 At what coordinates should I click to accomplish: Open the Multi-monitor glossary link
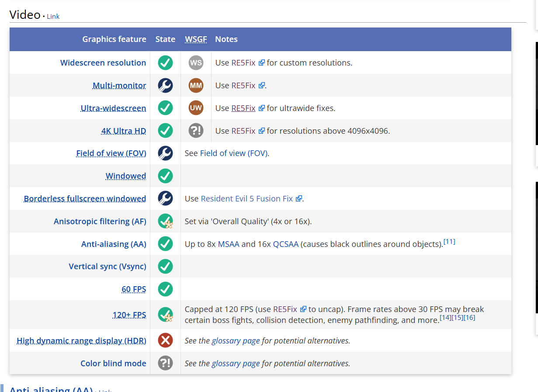pyautogui.click(x=119, y=85)
